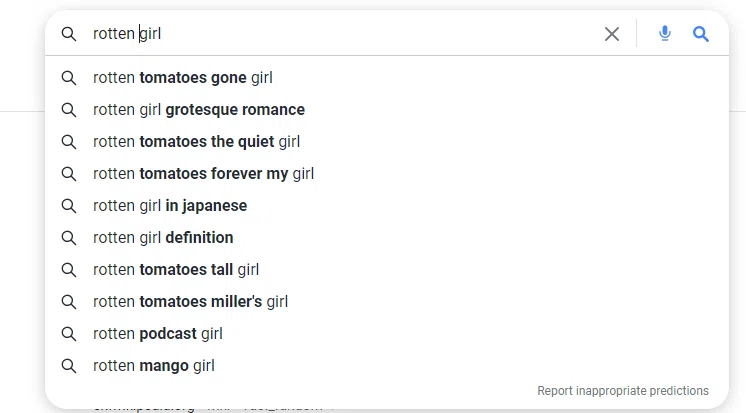Select 'rotten tomatoes miller's girl' suggestion
Image resolution: width=746 pixels, height=413 pixels.
click(x=387, y=302)
